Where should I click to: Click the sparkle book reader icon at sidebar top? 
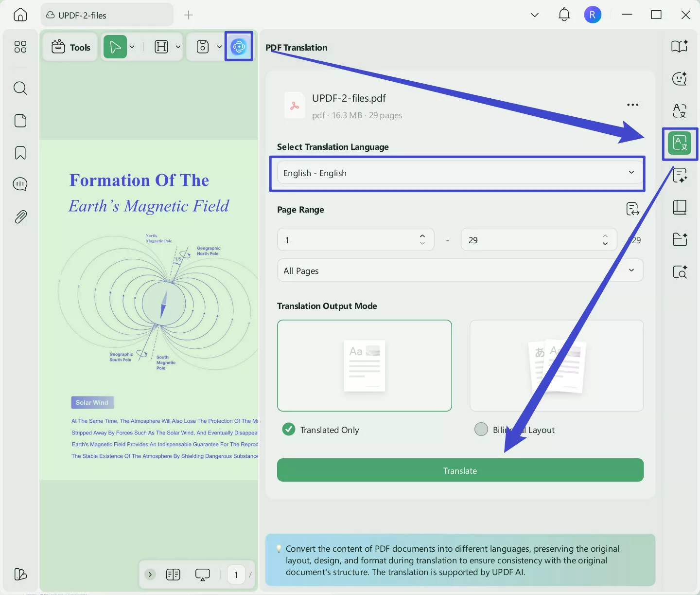(680, 46)
